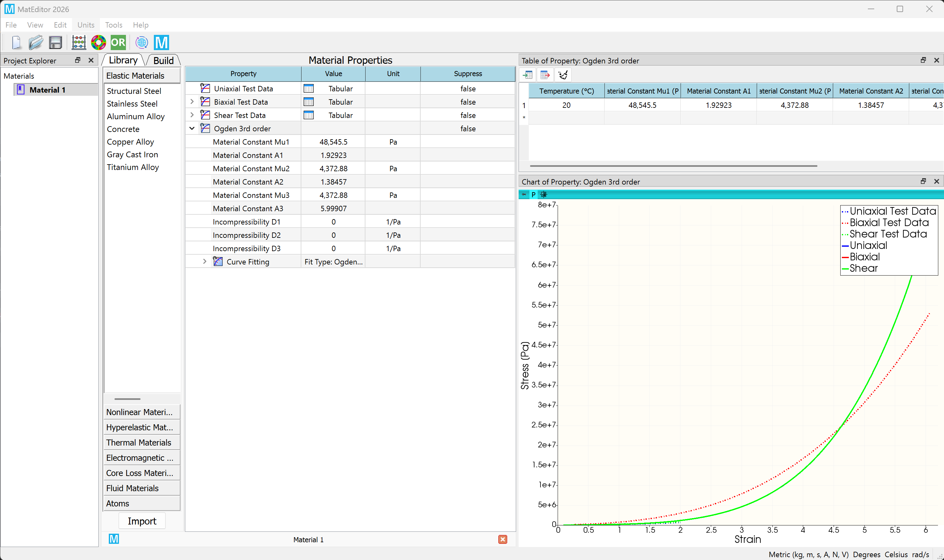Click the new document toolbar icon
This screenshot has height=560, width=944.
coord(16,42)
